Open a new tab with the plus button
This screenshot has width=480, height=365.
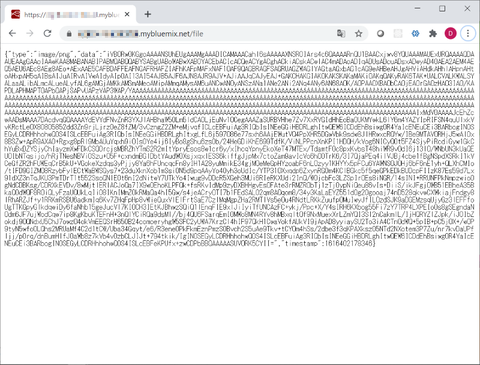148,14
